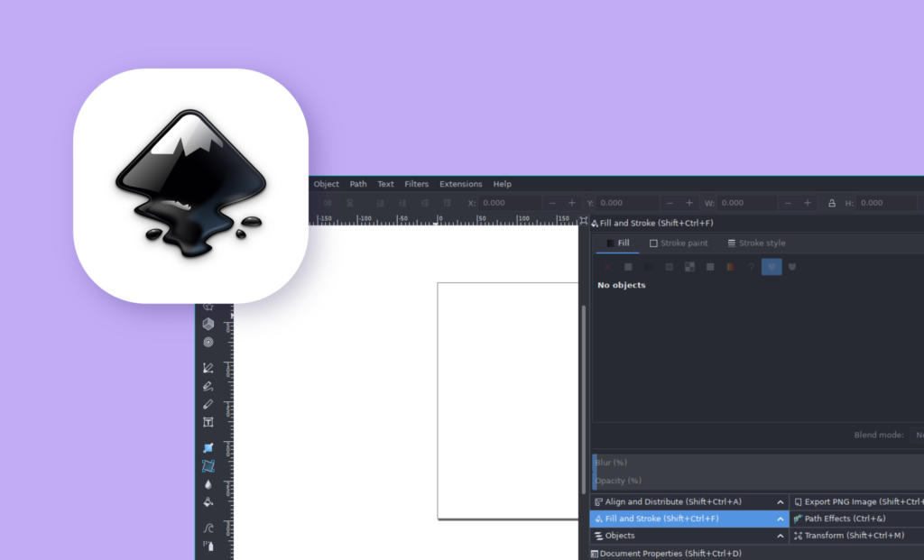Click the W width input field
Screen dimensions: 924x560
[748, 203]
